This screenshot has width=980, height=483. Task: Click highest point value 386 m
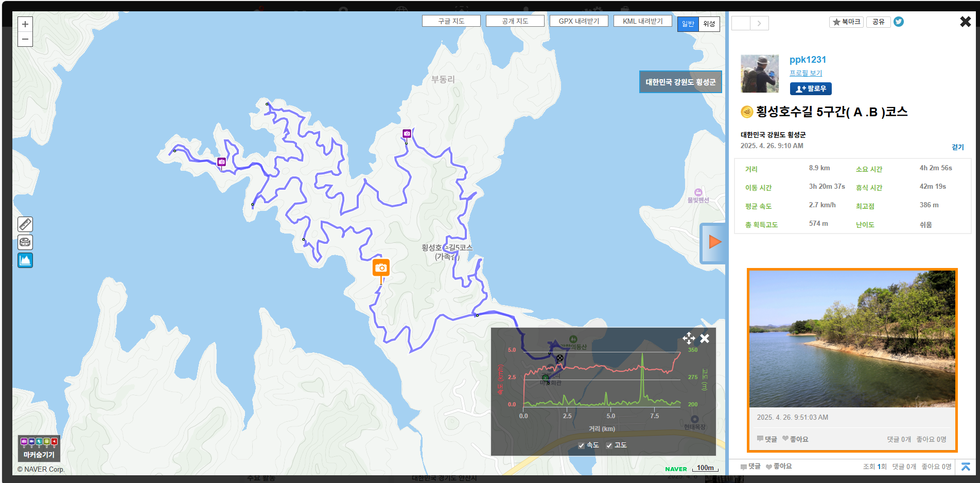pyautogui.click(x=929, y=205)
